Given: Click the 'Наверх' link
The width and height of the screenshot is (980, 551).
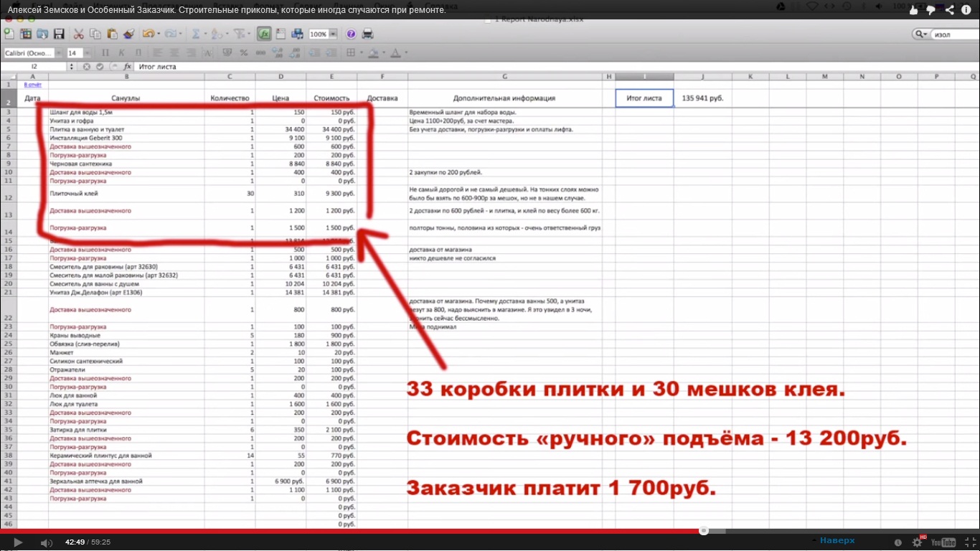Looking at the screenshot, I should click(x=837, y=540).
